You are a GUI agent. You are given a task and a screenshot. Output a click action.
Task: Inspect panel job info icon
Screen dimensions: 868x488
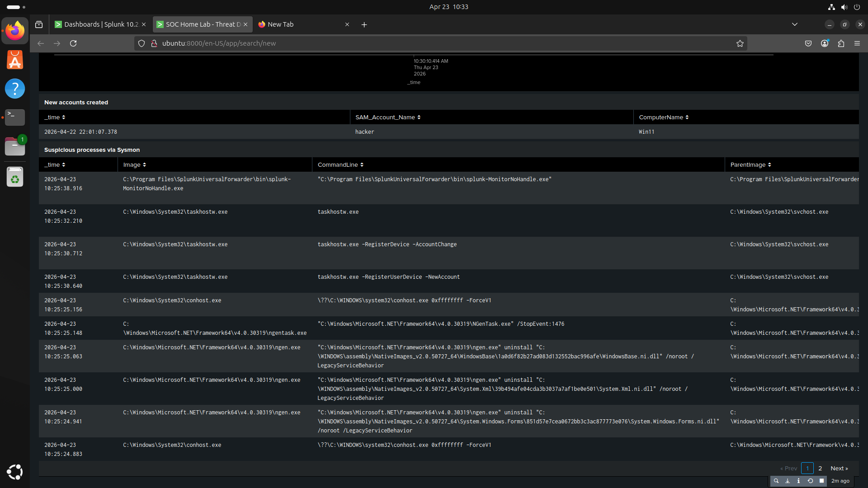pyautogui.click(x=798, y=481)
